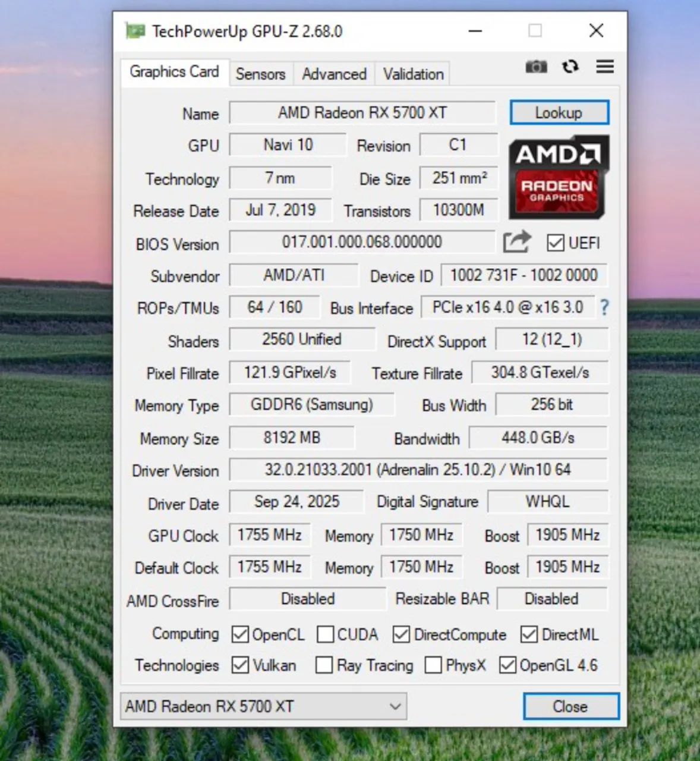This screenshot has width=700, height=761.
Task: Click the DirectX Support value 12 (12_1)
Action: tap(552, 339)
